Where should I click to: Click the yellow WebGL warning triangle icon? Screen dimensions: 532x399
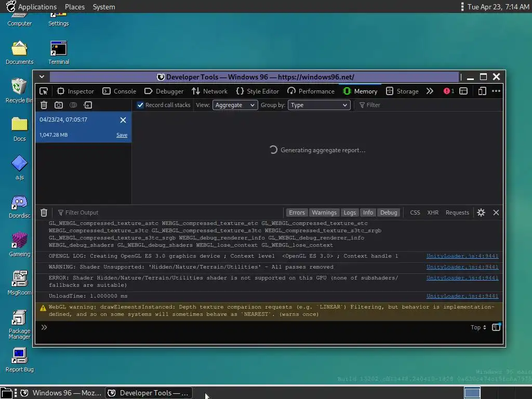43,308
